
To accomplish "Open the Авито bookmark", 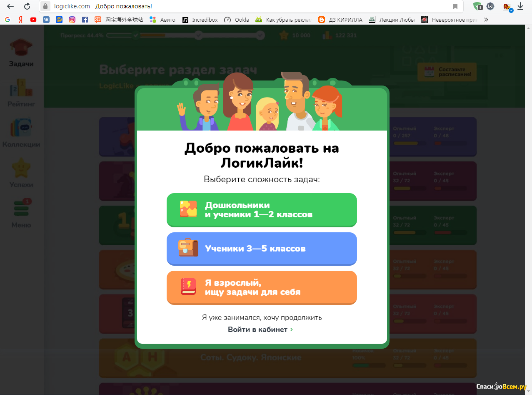I will coord(163,20).
